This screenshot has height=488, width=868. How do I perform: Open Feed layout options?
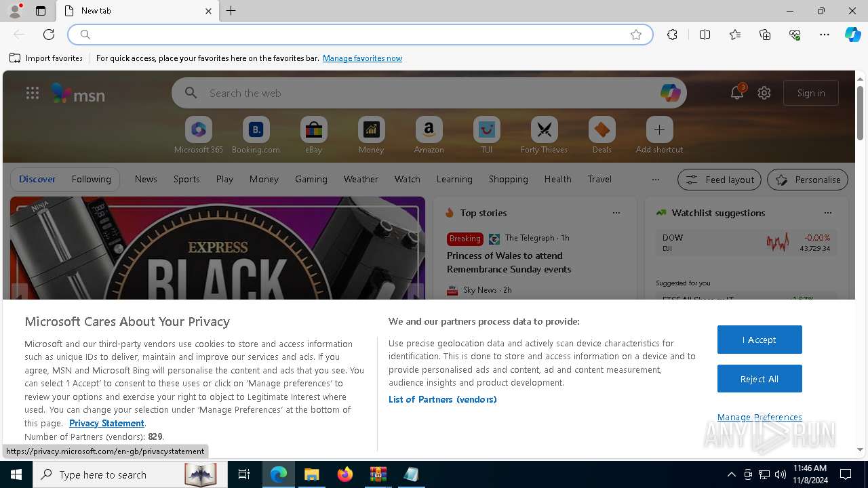719,180
